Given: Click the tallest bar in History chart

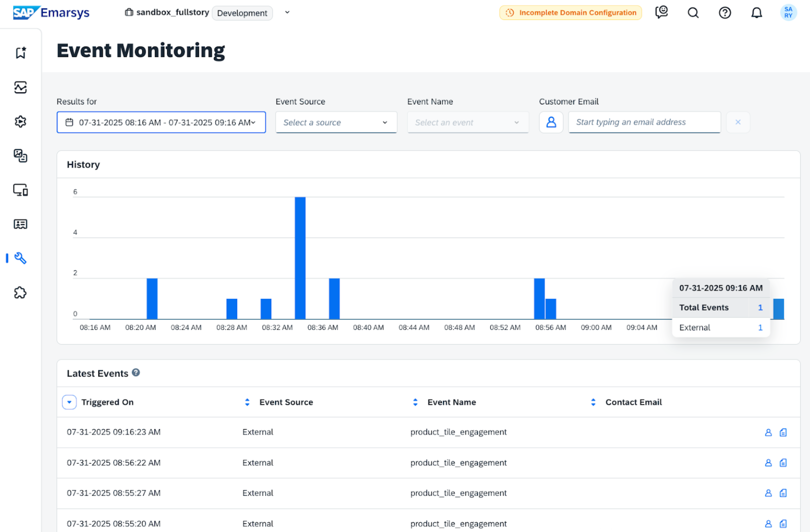Looking at the screenshot, I should [300, 258].
